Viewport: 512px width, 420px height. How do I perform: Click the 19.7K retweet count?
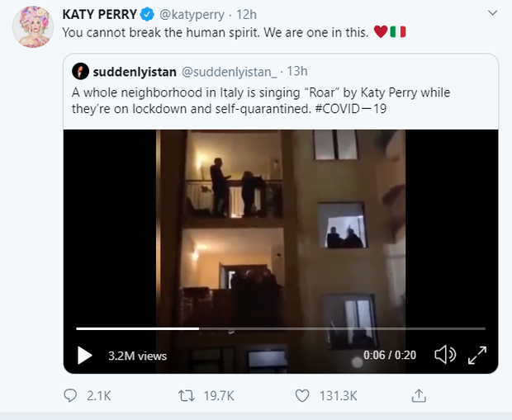pos(219,396)
